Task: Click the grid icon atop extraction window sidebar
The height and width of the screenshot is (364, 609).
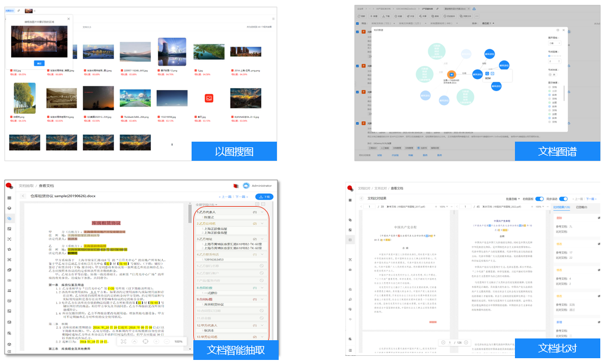Action: click(x=9, y=198)
